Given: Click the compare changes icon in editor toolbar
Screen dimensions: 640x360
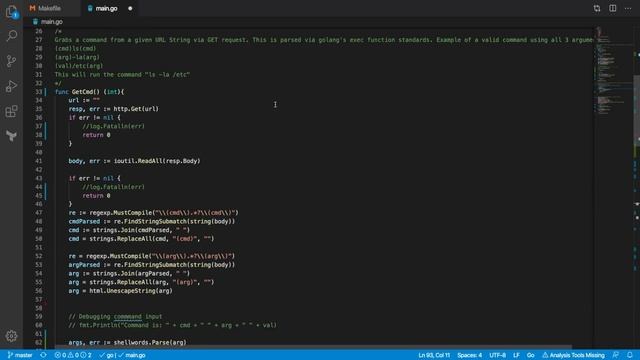Looking at the screenshot, I should pyautogui.click(x=597, y=8).
